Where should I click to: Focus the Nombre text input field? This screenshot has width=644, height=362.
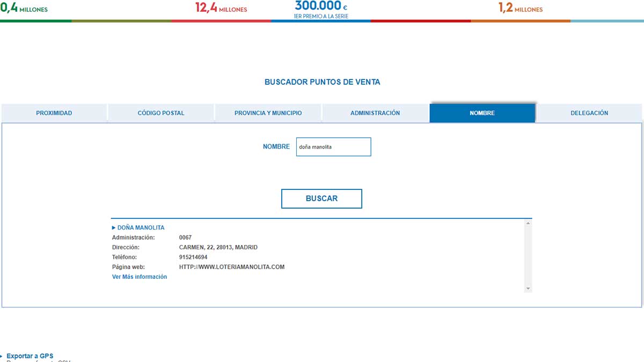pyautogui.click(x=333, y=147)
